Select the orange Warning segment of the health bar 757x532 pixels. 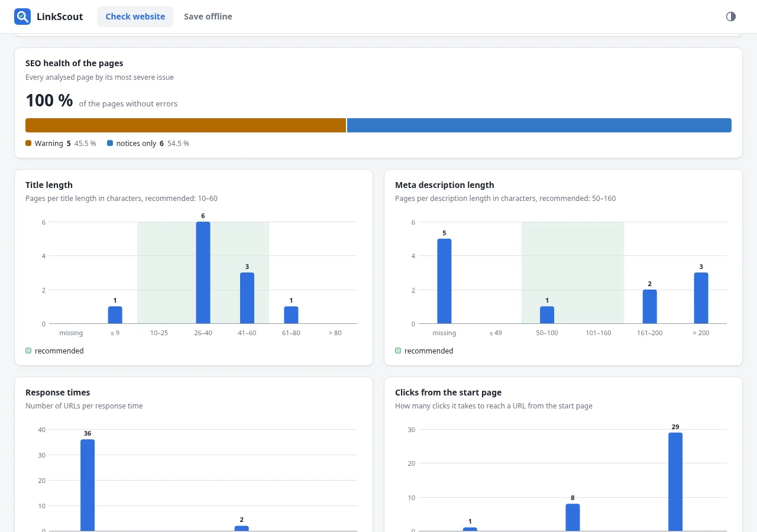186,125
